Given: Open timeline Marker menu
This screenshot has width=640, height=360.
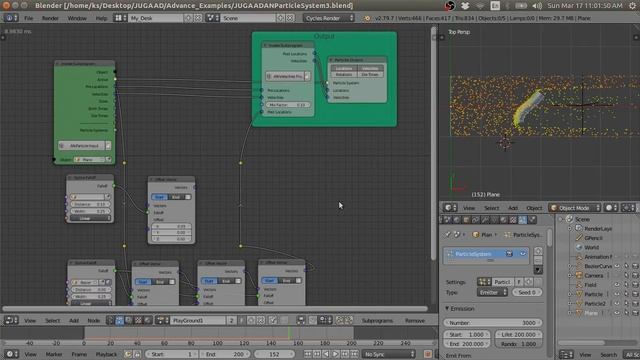Looking at the screenshot, I should [54, 354].
